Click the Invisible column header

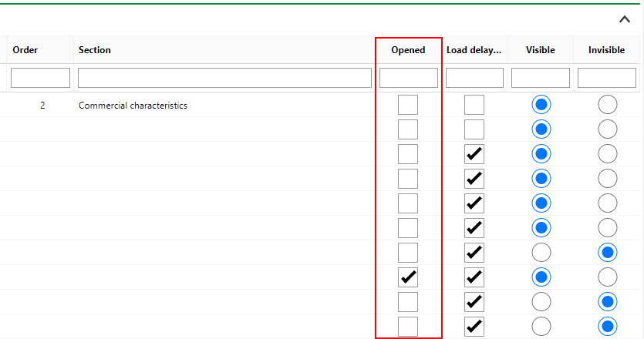(x=606, y=50)
